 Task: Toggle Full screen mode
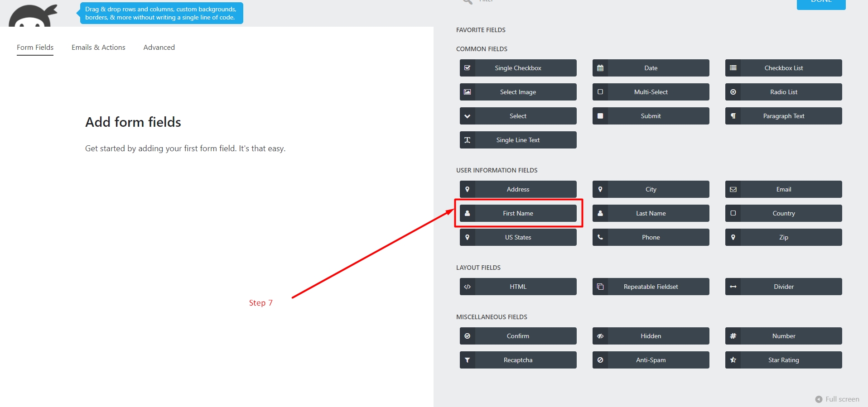837,399
